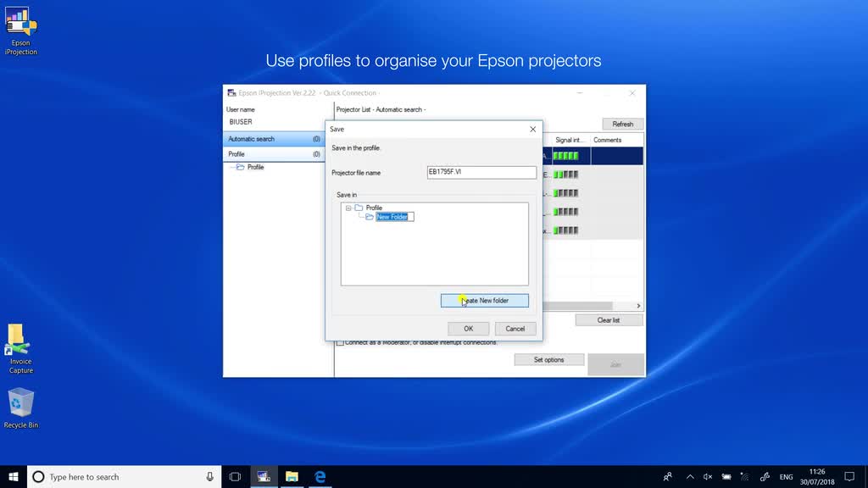Close Epson iProjection main window
Screen dimensions: 868x488
(632, 93)
